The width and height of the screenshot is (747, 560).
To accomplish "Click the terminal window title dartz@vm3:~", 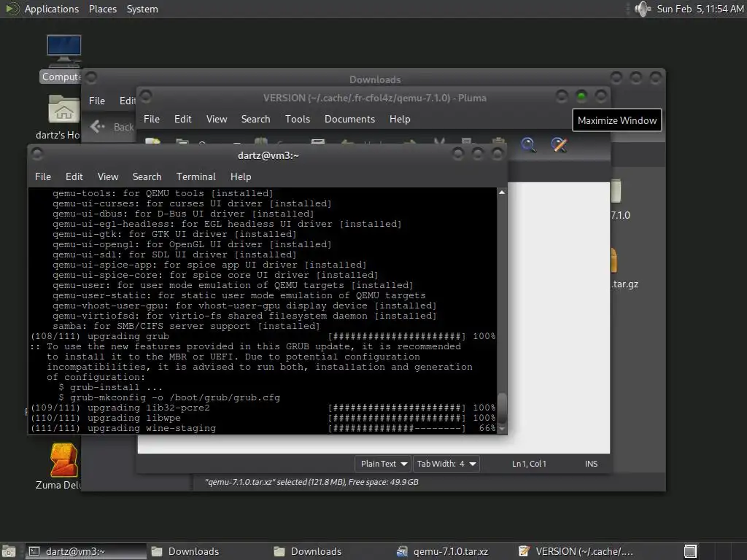I will click(268, 156).
